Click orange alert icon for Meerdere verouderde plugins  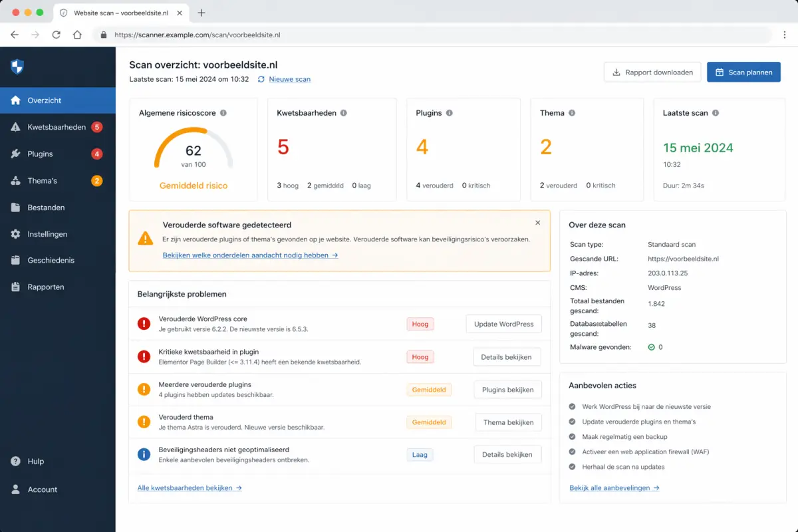[144, 390]
